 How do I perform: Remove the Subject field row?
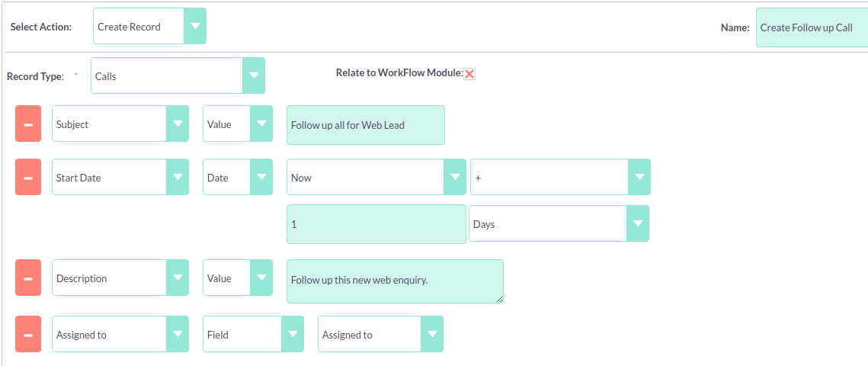(28, 124)
